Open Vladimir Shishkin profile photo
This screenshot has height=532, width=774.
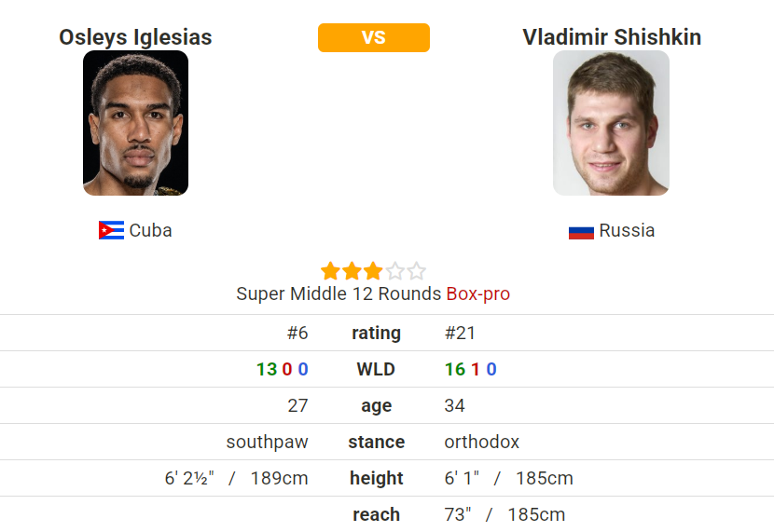point(611,123)
